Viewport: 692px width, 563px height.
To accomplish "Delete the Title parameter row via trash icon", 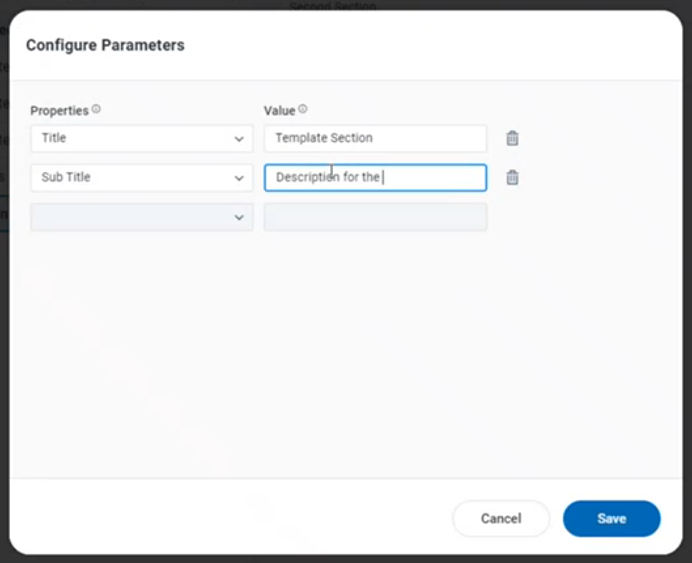I will pos(512,139).
